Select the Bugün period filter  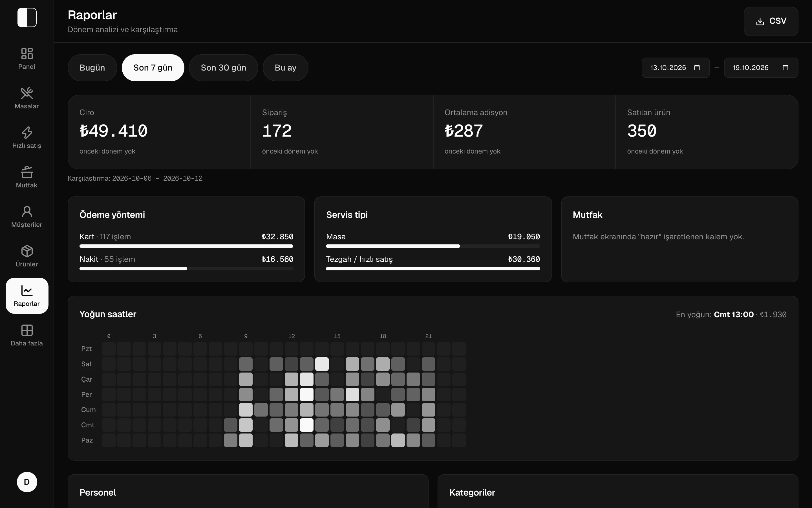pos(92,67)
